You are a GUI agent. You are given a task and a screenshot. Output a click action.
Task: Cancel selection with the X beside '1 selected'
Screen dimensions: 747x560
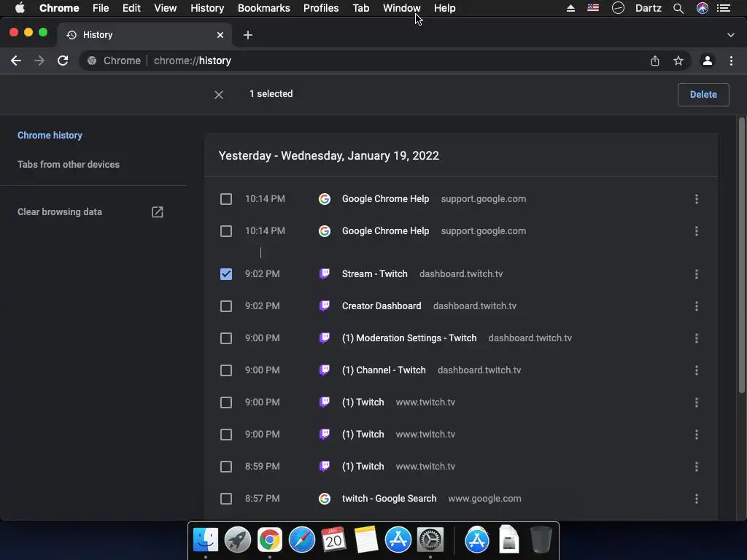click(219, 95)
